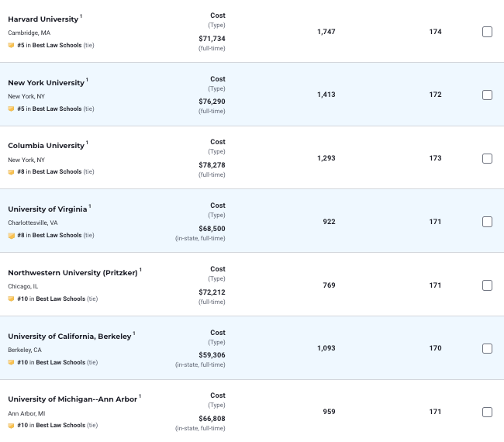Click the ranking badge under University of Michigan
Screen dimensions: 504x442
11,425
